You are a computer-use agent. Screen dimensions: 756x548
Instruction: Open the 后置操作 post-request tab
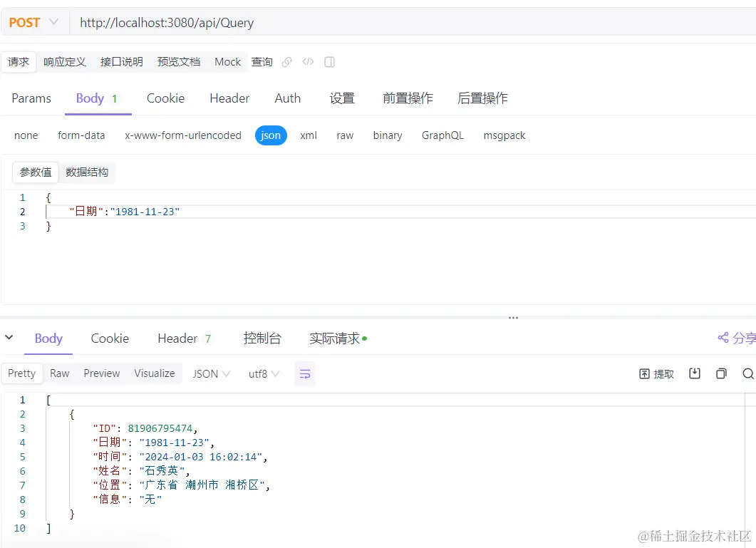[482, 98]
